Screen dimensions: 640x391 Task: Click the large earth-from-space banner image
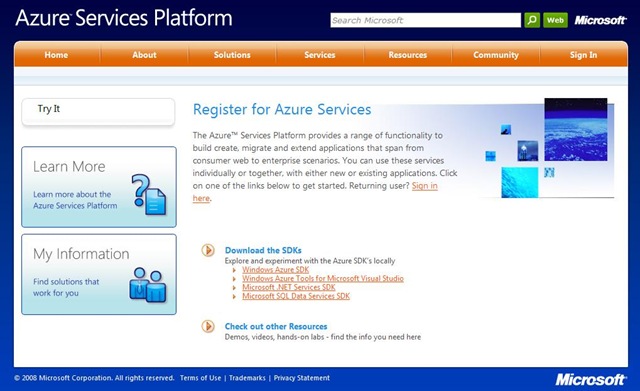(576, 129)
